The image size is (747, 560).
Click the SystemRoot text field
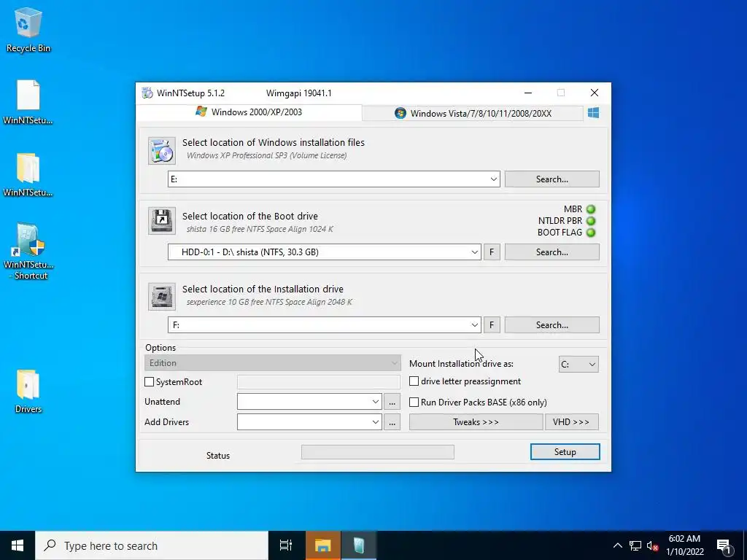319,382
